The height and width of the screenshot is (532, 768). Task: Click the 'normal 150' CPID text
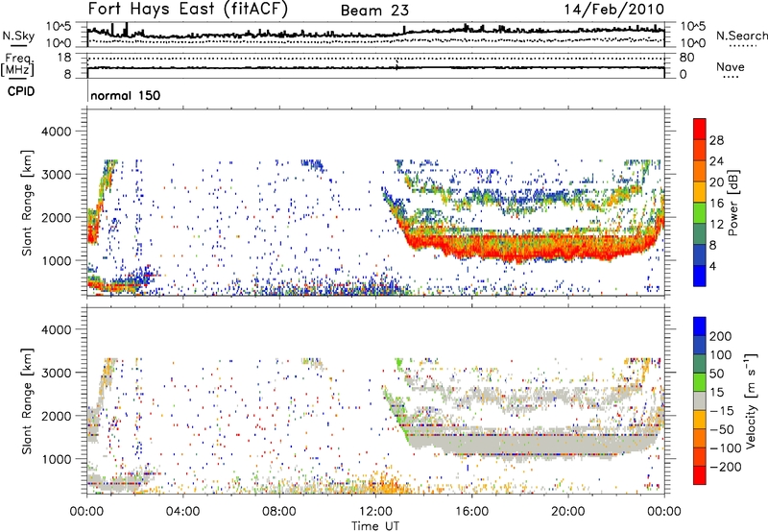coord(126,95)
